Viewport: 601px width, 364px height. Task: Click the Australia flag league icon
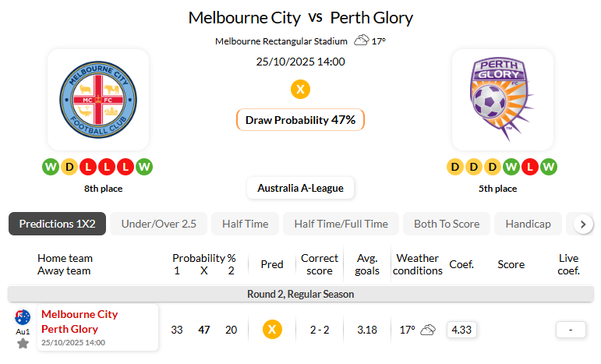(x=23, y=316)
